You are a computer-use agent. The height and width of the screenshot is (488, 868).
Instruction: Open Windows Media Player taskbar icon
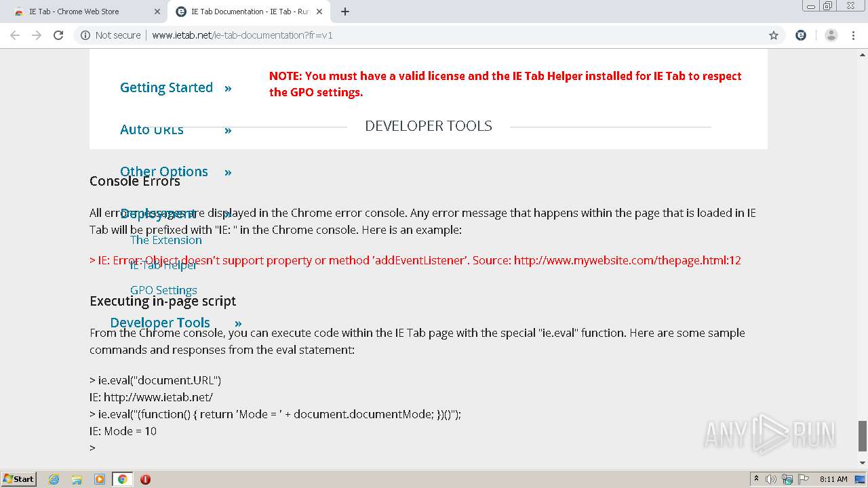click(100, 479)
